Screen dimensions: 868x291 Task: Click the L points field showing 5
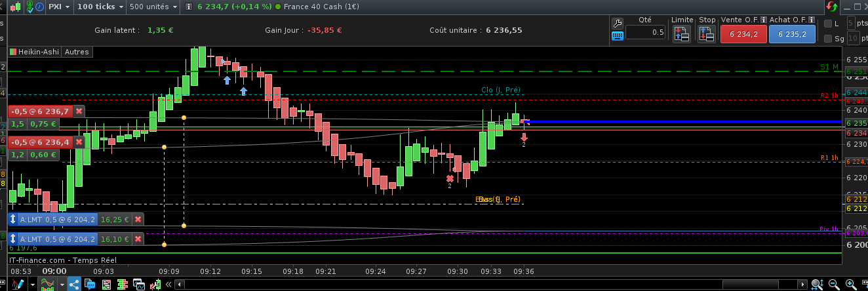coord(851,24)
